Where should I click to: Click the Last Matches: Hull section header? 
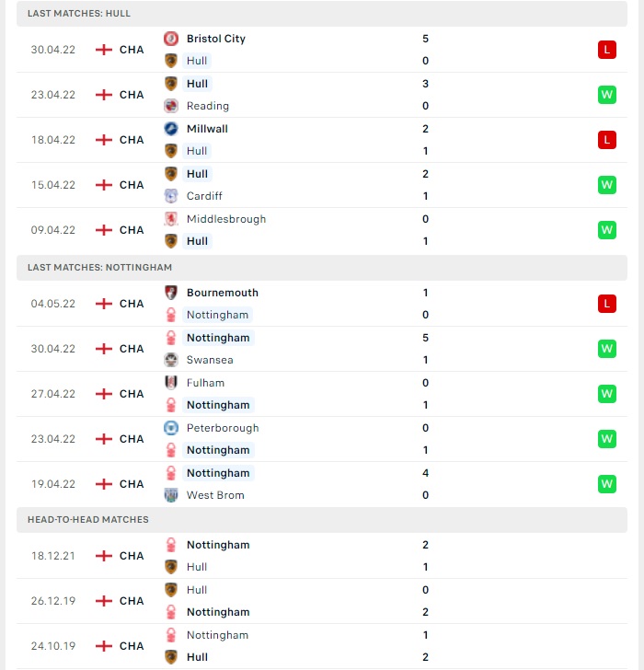pyautogui.click(x=322, y=14)
